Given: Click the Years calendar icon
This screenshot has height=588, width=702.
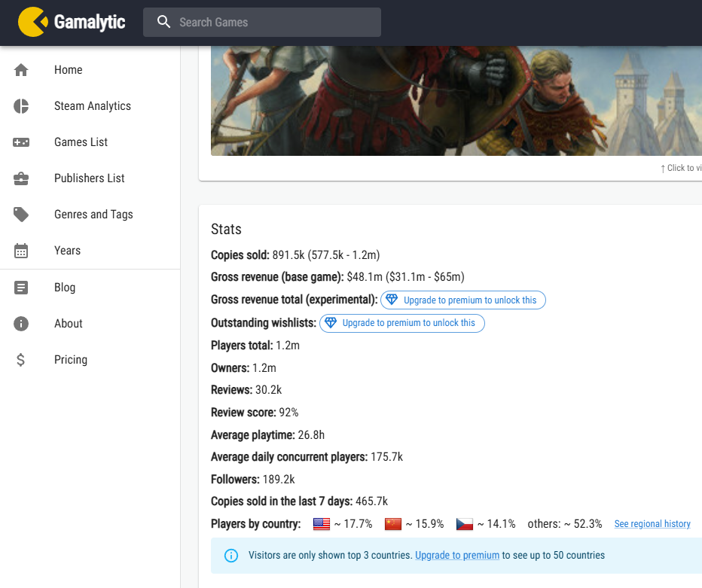Looking at the screenshot, I should (x=21, y=251).
